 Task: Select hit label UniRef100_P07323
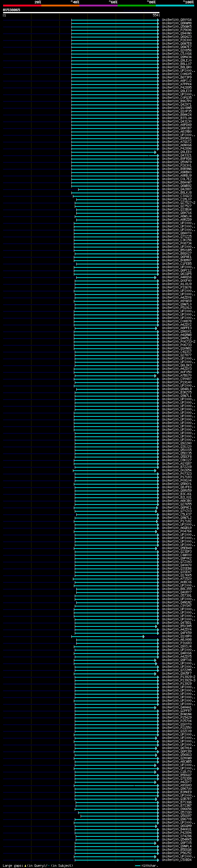(x=177, y=474)
